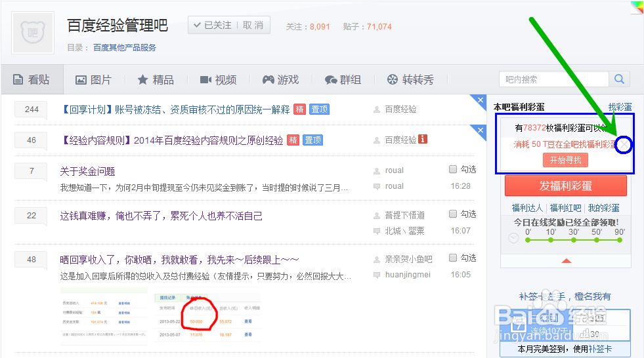
Task: Click the clock icon in the online rewards panel
Action: pos(513,238)
